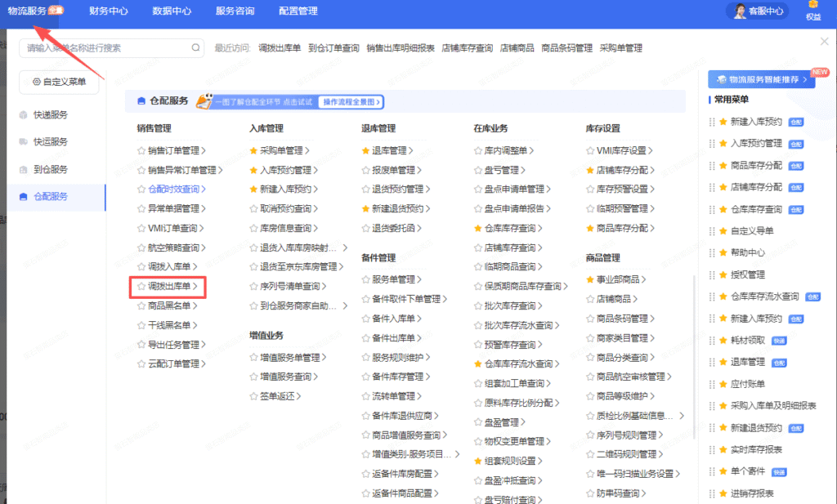The height and width of the screenshot is (504, 837).
Task: Open the 财务中心 top menu
Action: (109, 11)
